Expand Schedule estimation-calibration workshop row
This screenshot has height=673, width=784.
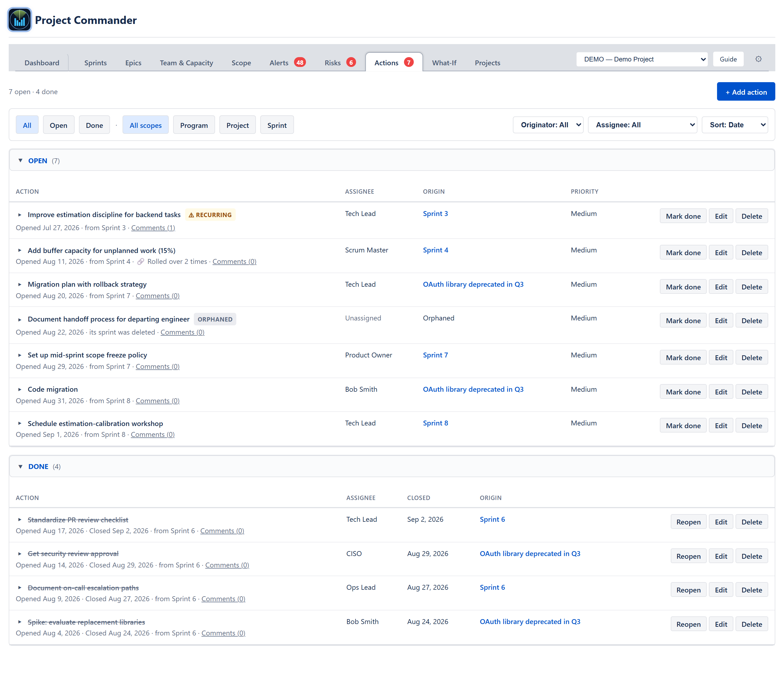point(20,424)
